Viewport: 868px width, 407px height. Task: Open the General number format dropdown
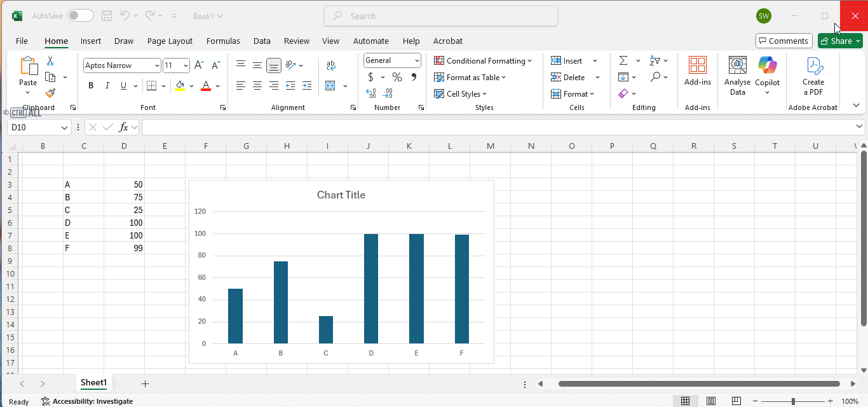click(416, 60)
